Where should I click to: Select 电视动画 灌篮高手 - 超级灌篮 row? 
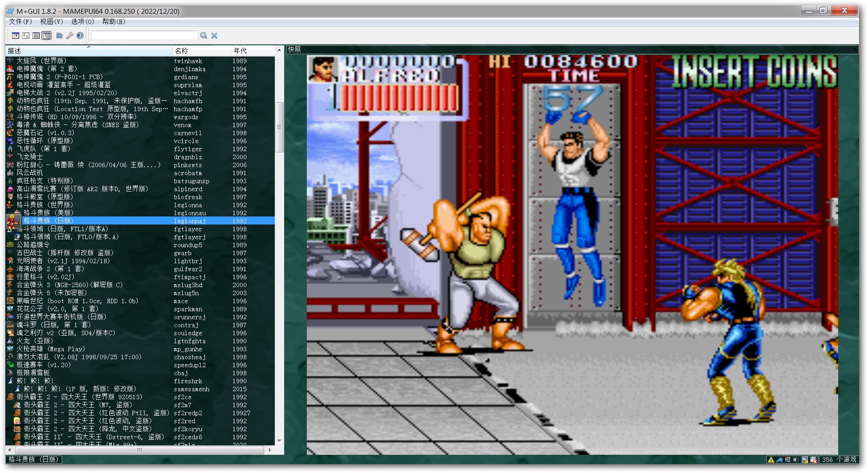(140, 84)
